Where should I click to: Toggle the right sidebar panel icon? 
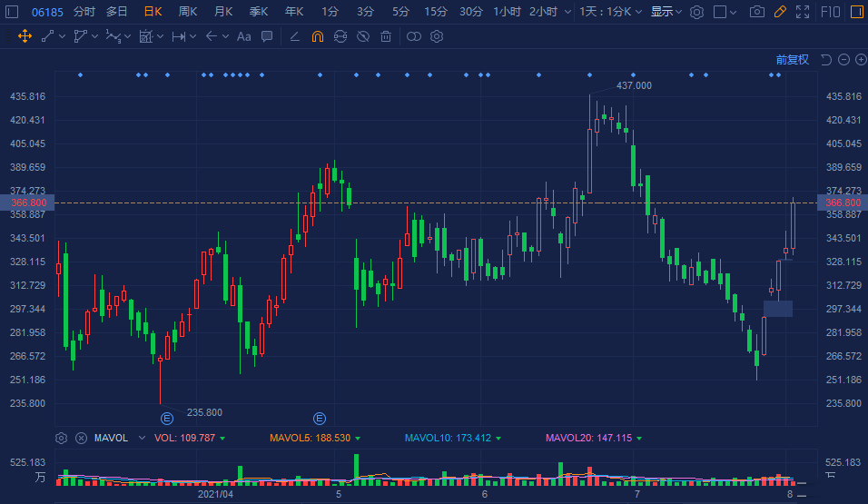857,12
